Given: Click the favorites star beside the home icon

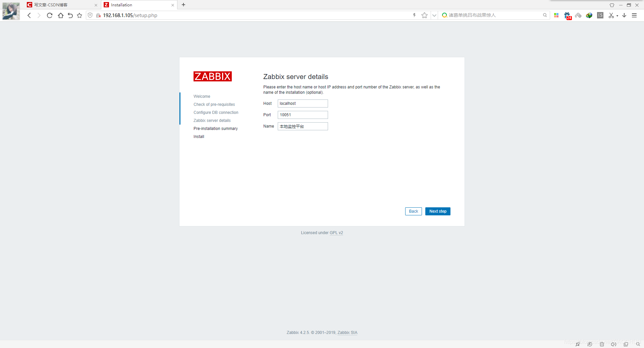Looking at the screenshot, I should 79,15.
